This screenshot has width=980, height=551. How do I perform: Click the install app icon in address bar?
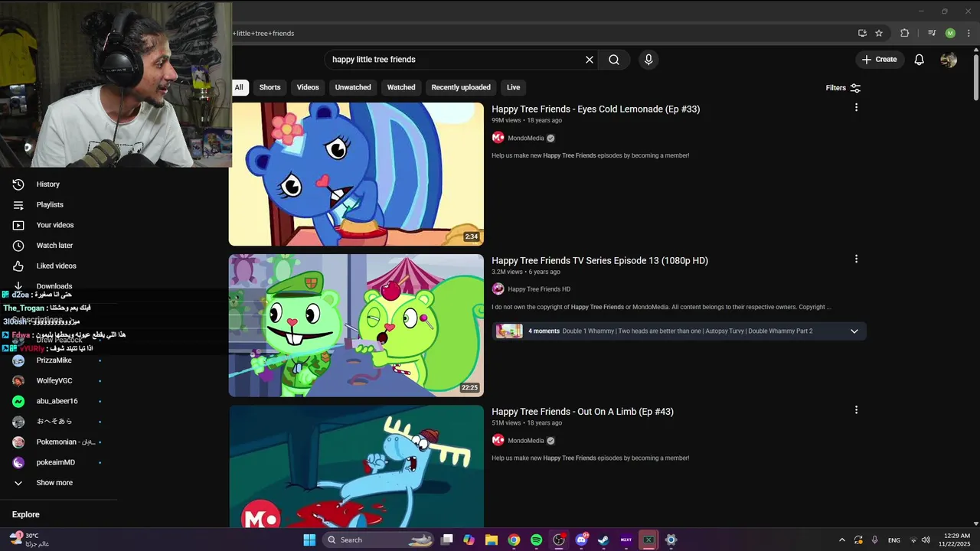[x=862, y=33]
